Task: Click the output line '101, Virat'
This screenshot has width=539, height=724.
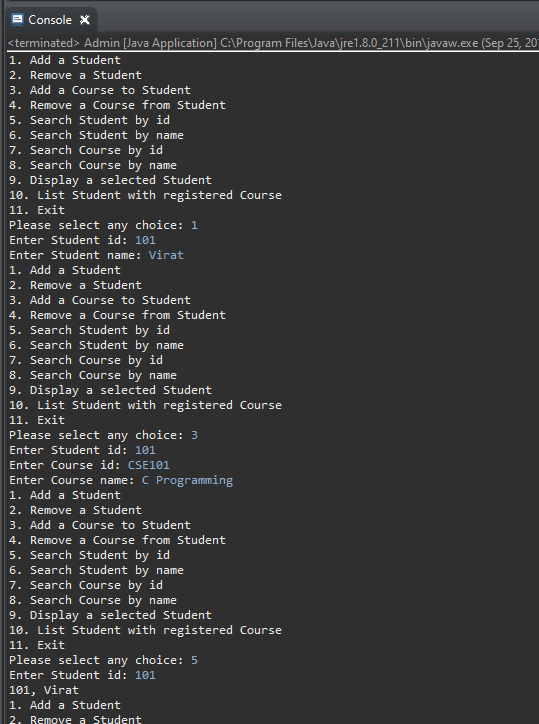Action: pyautogui.click(x=44, y=690)
